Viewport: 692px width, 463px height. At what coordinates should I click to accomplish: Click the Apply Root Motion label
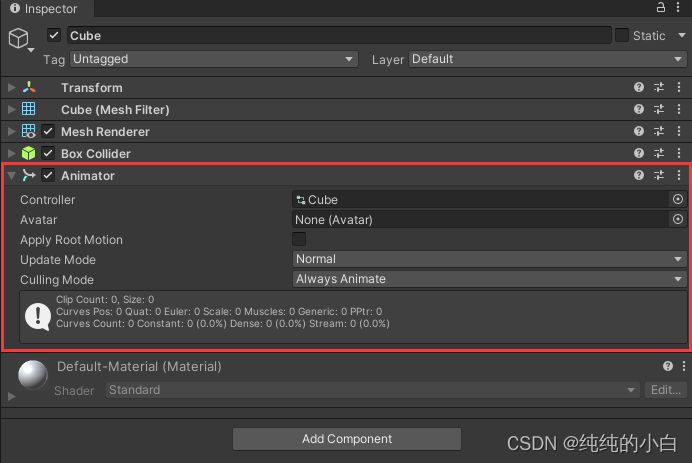click(71, 240)
